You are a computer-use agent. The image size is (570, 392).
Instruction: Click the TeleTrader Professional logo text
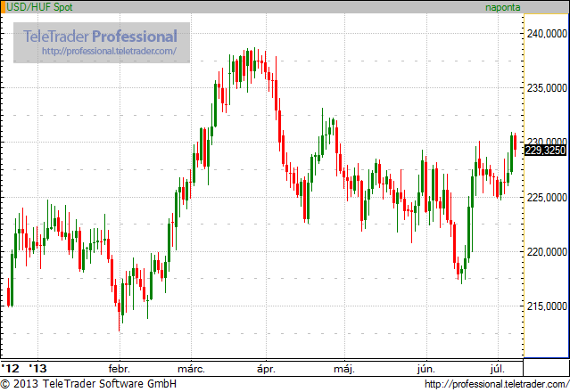pyautogui.click(x=100, y=37)
